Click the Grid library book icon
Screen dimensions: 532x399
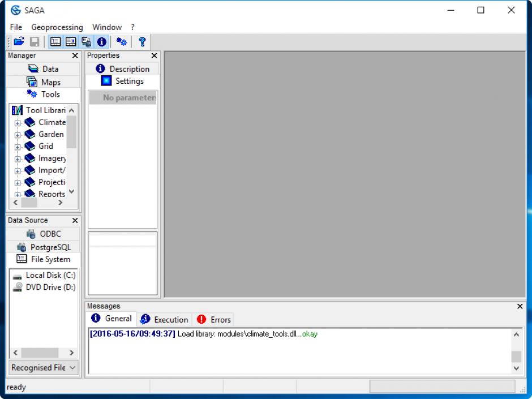(30, 146)
